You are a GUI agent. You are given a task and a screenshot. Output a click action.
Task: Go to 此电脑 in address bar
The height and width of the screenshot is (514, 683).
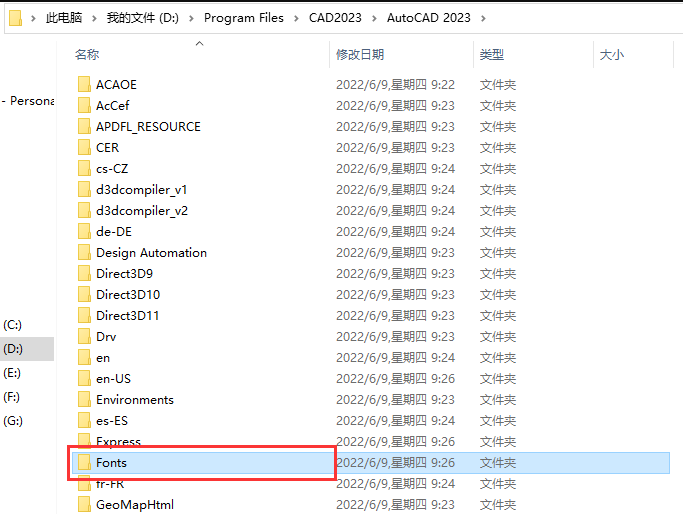point(64,18)
